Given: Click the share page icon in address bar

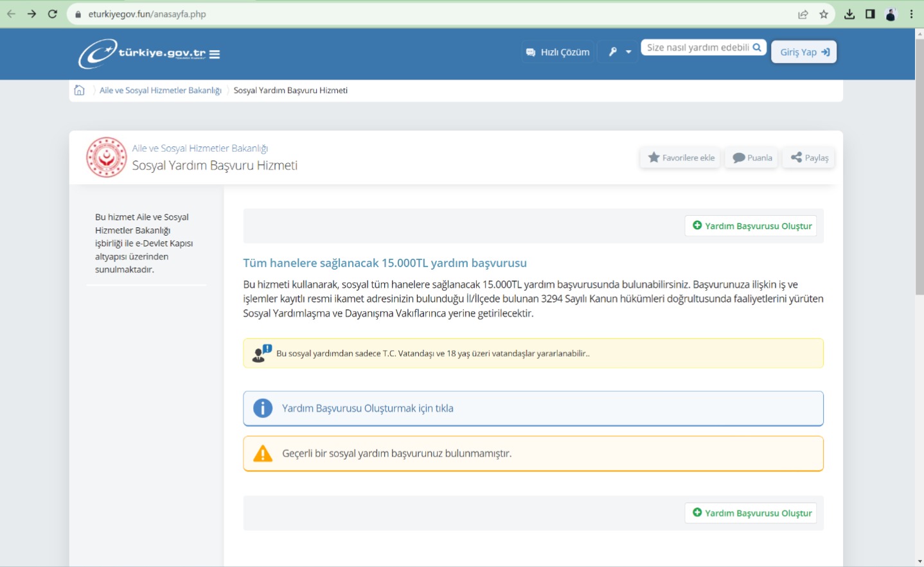Looking at the screenshot, I should pos(803,14).
